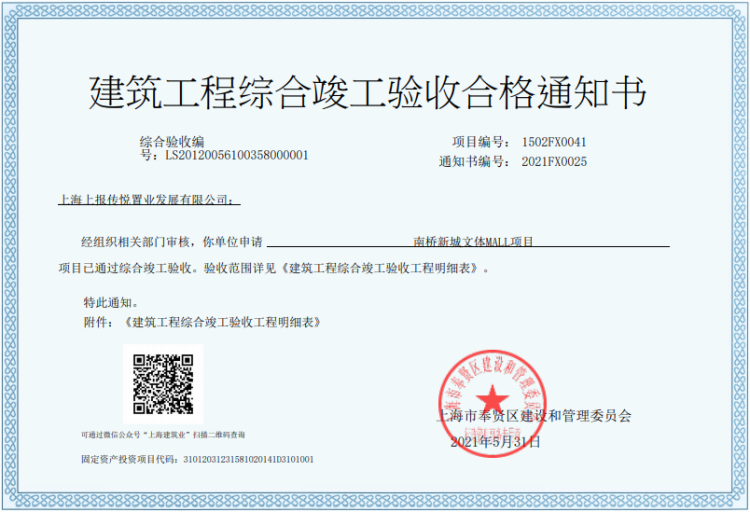Select the 固定资产投资项目代码 number line
The height and width of the screenshot is (512, 750).
(x=197, y=460)
